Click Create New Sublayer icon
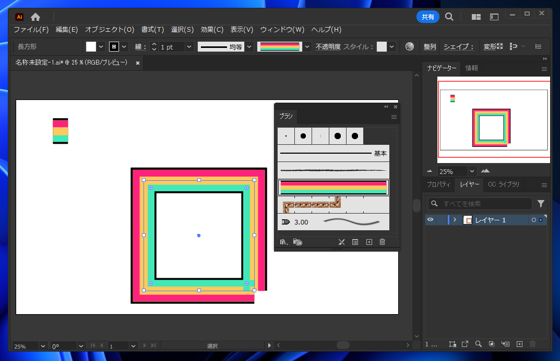Viewport: 560px width, 361px height. click(505, 344)
